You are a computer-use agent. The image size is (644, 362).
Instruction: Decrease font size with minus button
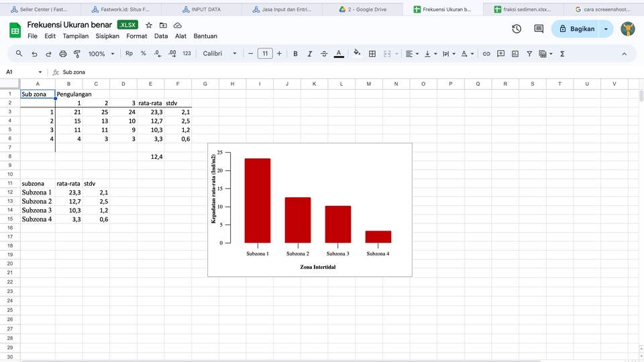tap(250, 54)
